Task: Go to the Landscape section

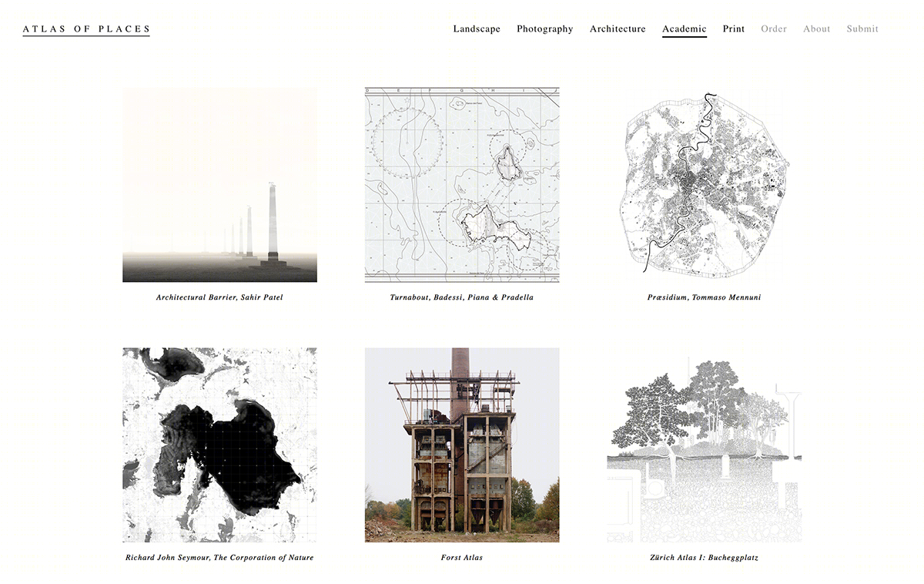Action: pyautogui.click(x=477, y=29)
